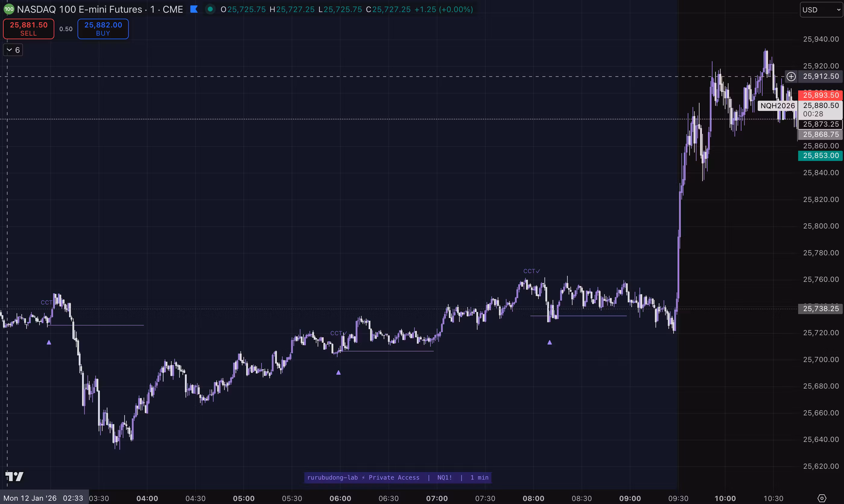Click the 09:00 label on time axis
This screenshot has height=504, width=844.
point(630,498)
